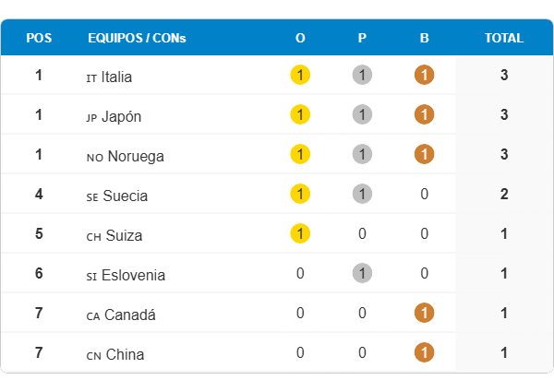
Task: Click China's bronze medal icon
Action: (424, 352)
